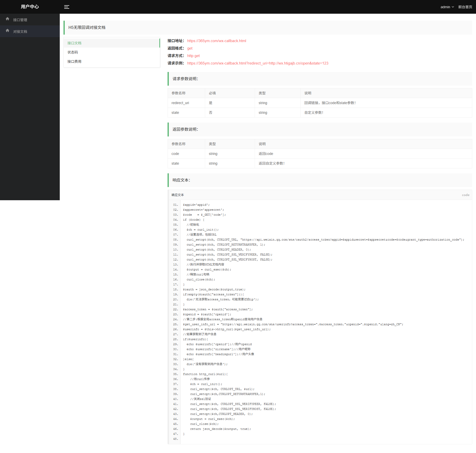Screen dimensions: 476x453
Task: Open the admin user menu
Action: point(445,7)
